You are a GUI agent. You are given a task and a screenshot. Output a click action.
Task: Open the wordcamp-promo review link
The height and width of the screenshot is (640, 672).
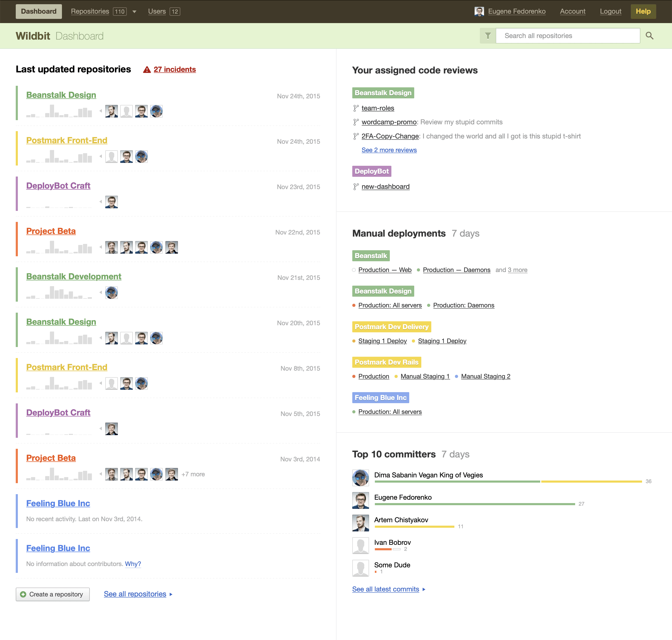(x=389, y=122)
